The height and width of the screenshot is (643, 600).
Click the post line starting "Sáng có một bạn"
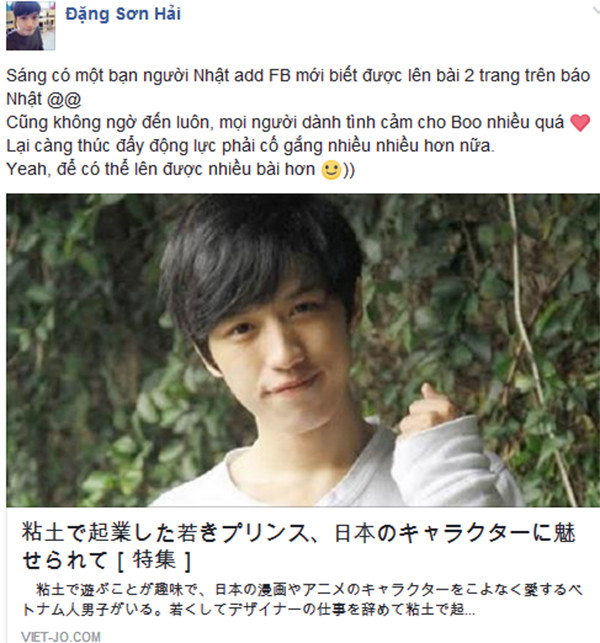point(298,75)
